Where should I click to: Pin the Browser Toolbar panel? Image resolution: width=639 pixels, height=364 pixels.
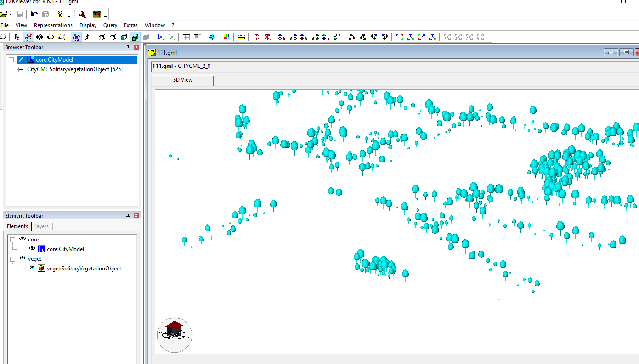pos(128,47)
